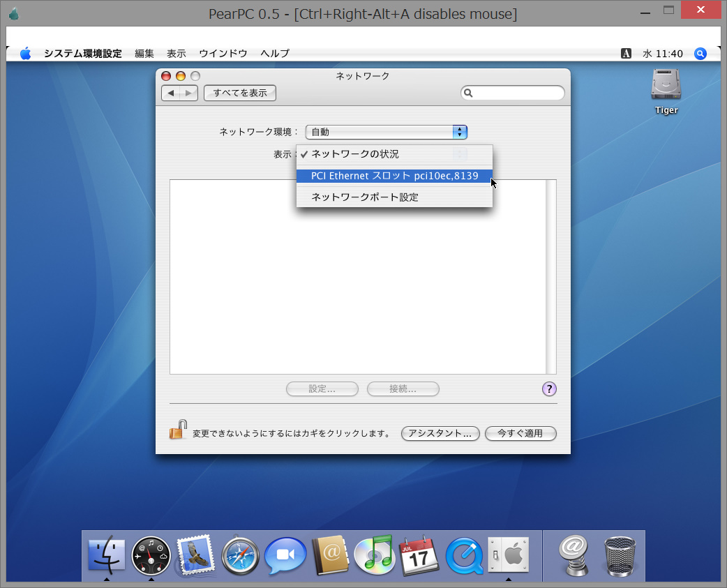Select ネットワークポート設定 from the popup menu

(x=395, y=197)
